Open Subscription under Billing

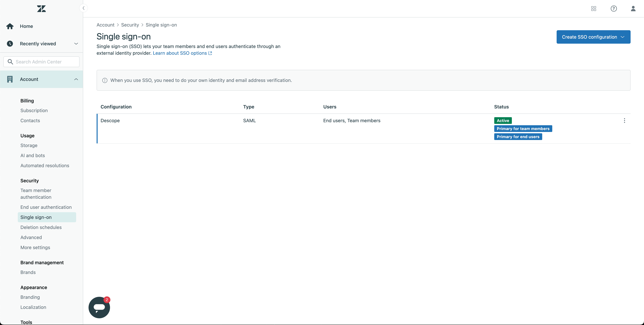point(34,110)
